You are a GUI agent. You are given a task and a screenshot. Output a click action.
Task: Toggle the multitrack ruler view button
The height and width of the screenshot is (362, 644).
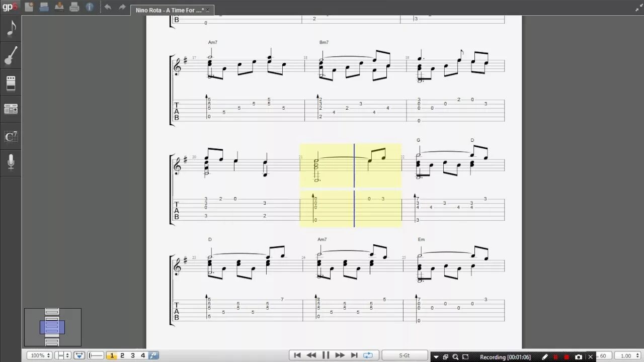96,355
